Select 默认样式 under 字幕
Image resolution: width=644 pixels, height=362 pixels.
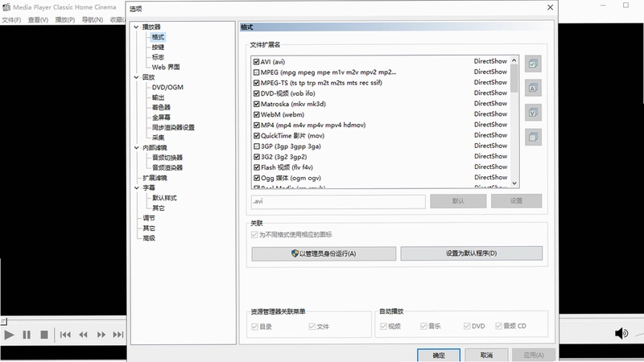(164, 198)
